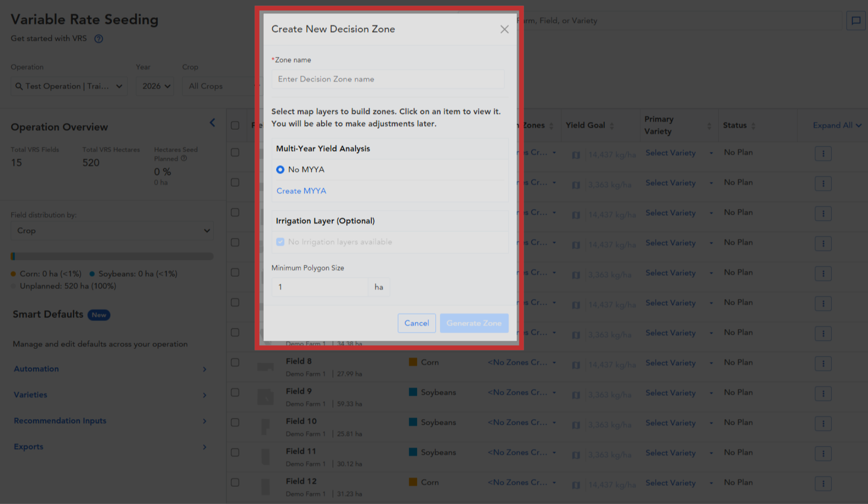868x504 pixels.
Task: Sort by the Yield Goal column
Action: [x=612, y=126]
